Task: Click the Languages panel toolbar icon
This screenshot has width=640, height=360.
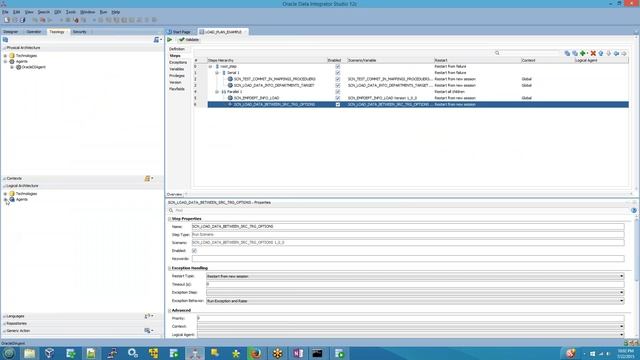Action: pyautogui.click(x=148, y=316)
